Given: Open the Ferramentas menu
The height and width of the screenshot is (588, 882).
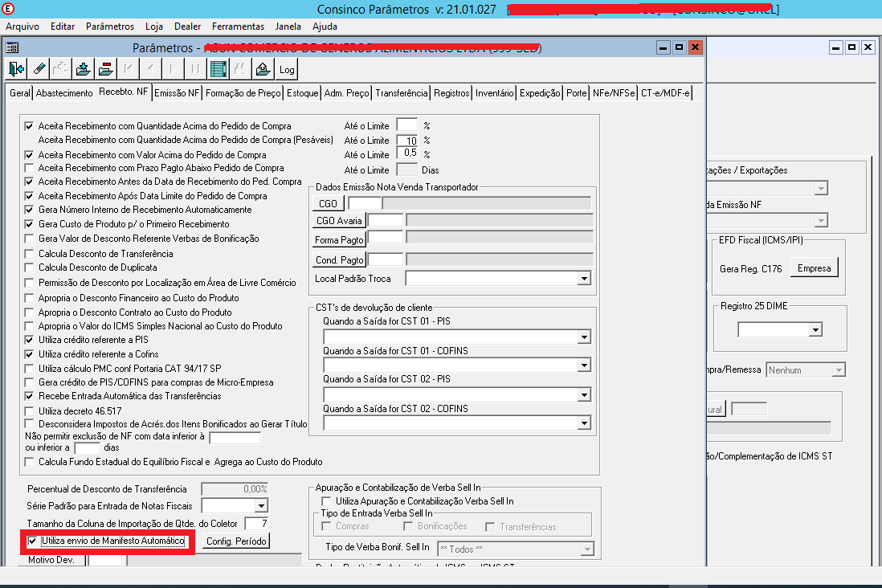Looking at the screenshot, I should 238,27.
